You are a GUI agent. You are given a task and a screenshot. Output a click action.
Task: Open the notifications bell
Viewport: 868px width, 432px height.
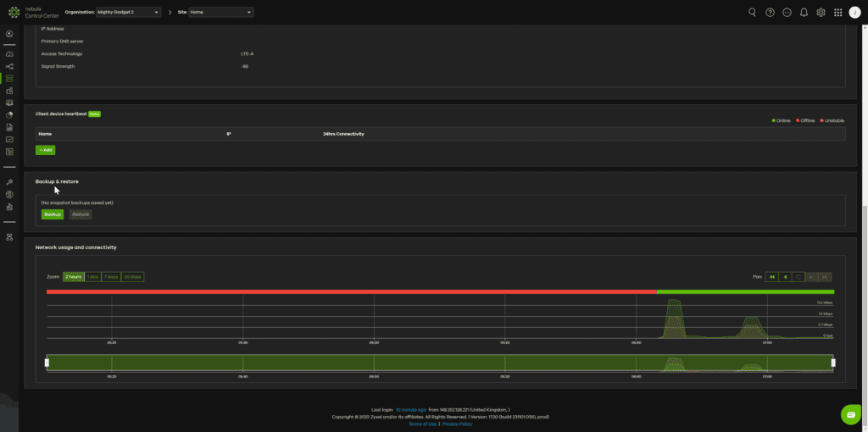coord(804,13)
